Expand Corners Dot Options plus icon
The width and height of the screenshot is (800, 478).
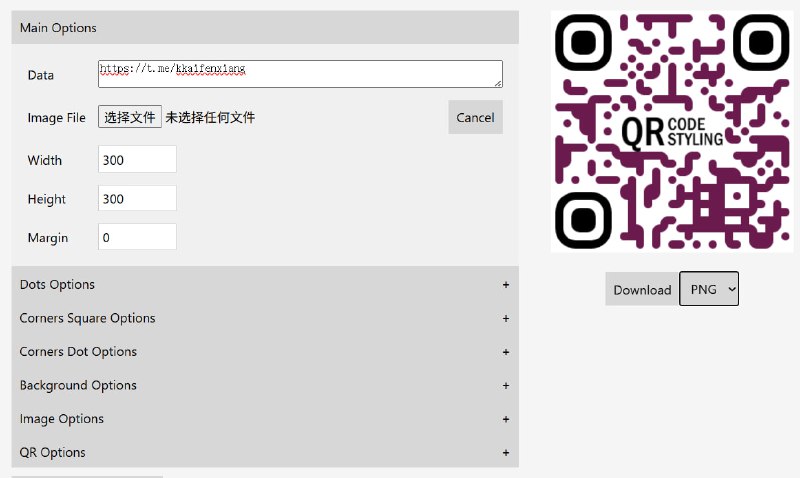click(506, 352)
